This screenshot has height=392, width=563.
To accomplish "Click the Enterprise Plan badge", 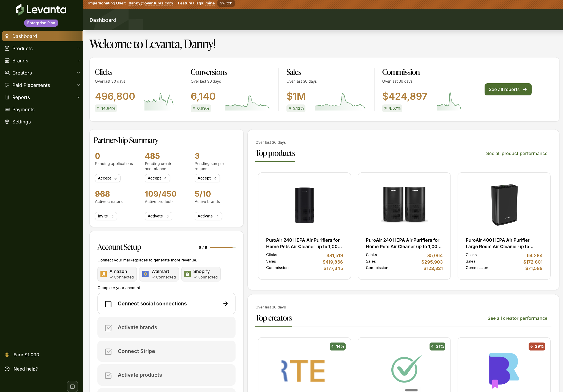I will coord(41,23).
